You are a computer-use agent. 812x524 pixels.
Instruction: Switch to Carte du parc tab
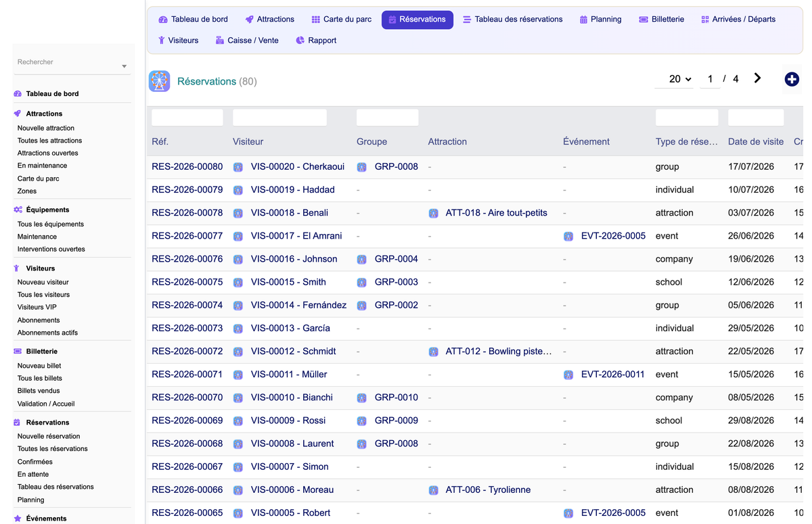[341, 20]
